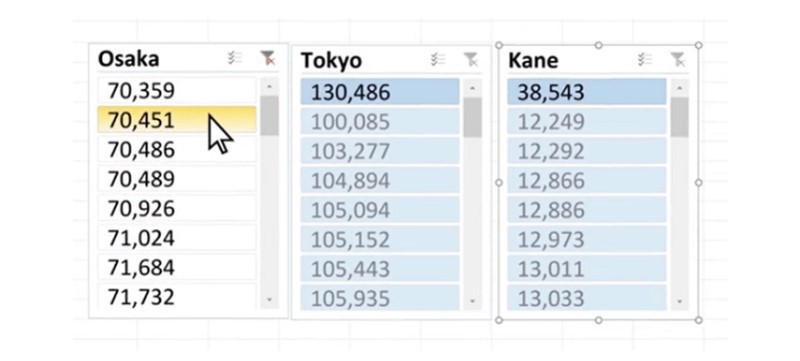The width and height of the screenshot is (800, 361).
Task: Select 38,543 in the Kane slicer
Action: pyautogui.click(x=587, y=92)
